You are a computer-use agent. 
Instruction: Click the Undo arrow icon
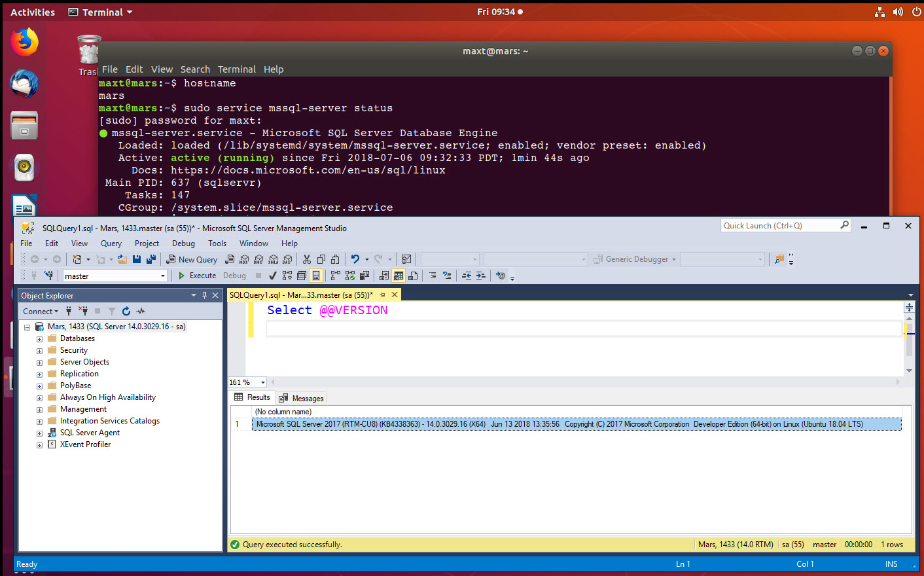tap(355, 259)
